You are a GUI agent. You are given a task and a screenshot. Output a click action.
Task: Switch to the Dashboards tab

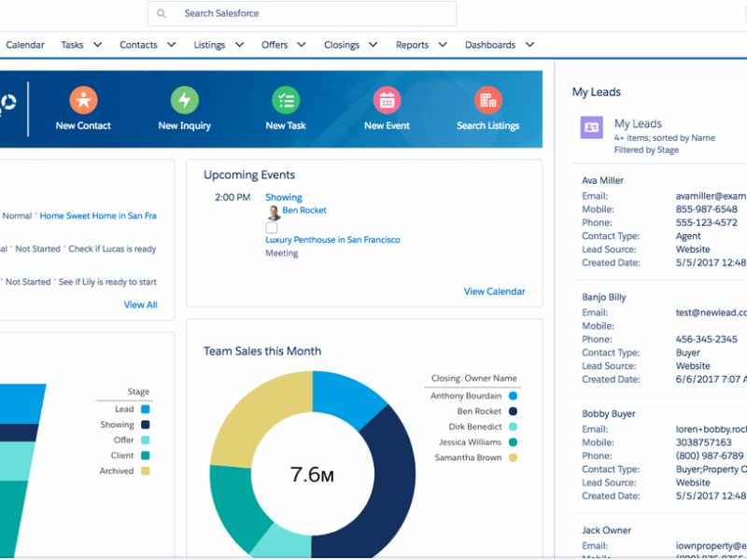pyautogui.click(x=490, y=45)
